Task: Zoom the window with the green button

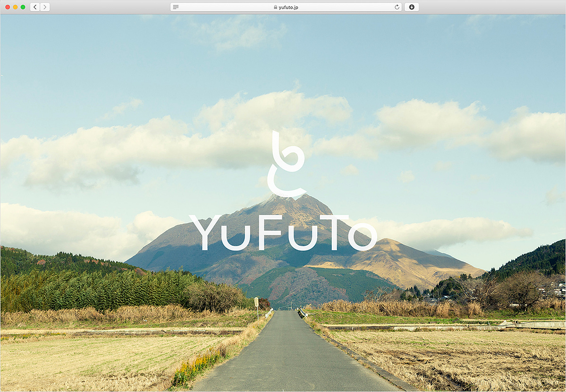Action: (23, 7)
